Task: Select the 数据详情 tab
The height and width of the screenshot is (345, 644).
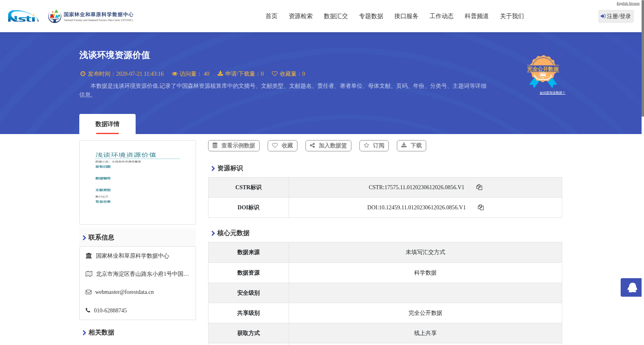Action: (107, 124)
